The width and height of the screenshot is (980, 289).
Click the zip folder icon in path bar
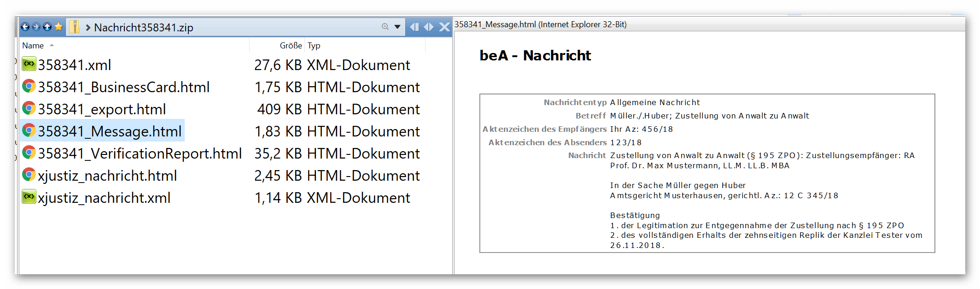(74, 27)
